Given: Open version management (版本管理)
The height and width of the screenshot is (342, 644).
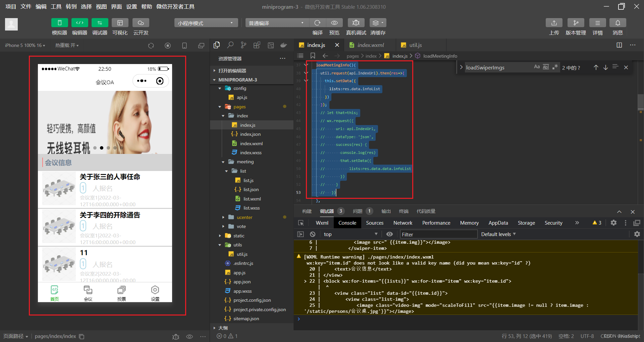Looking at the screenshot, I should coord(576,23).
